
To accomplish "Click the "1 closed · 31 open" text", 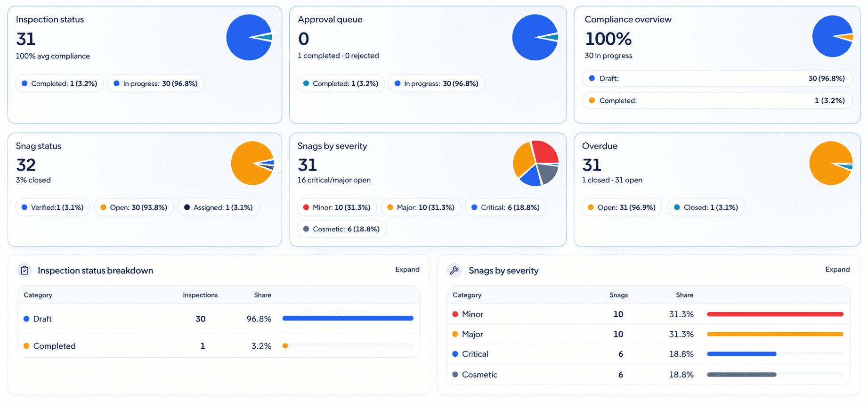I will tap(612, 180).
